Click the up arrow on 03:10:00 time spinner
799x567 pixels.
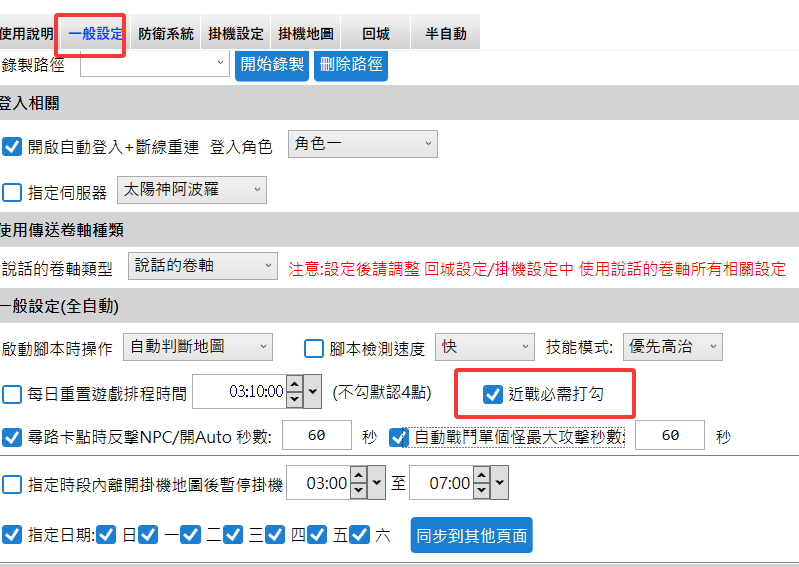[294, 386]
